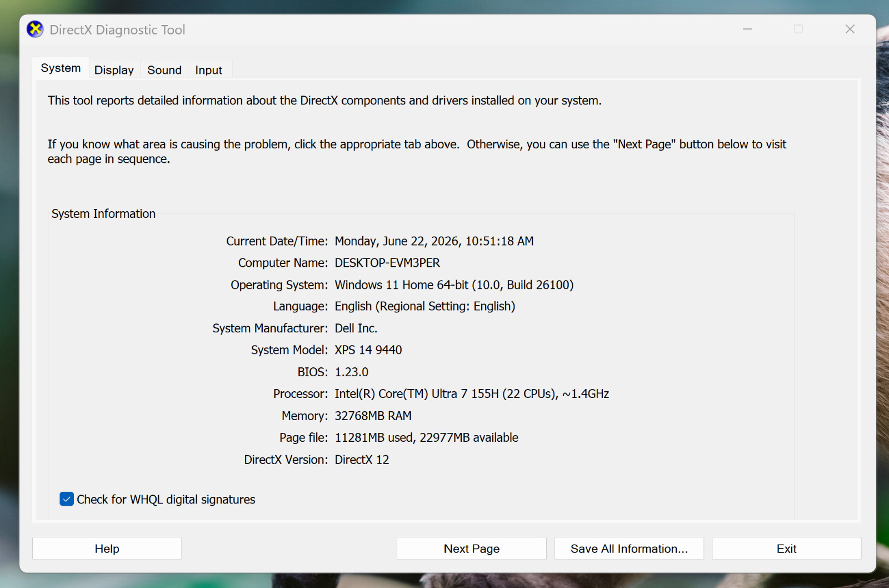Click the DirectX Diagnostic Tool title icon
This screenshot has width=889, height=588.
35,29
